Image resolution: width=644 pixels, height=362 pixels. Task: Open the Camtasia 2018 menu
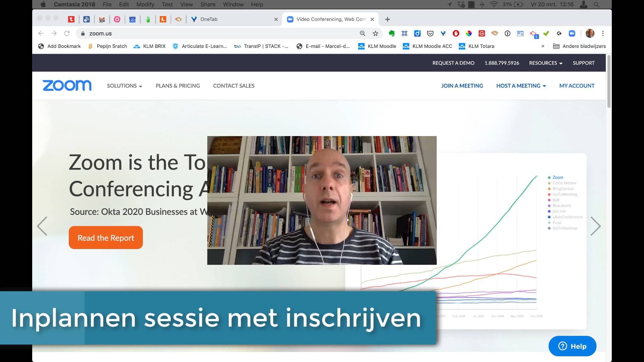tap(74, 4)
